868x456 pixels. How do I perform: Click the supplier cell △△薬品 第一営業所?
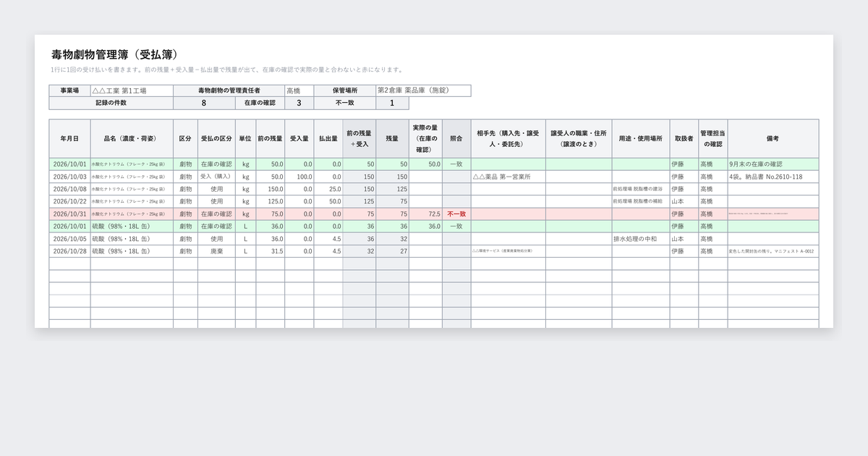pyautogui.click(x=509, y=177)
